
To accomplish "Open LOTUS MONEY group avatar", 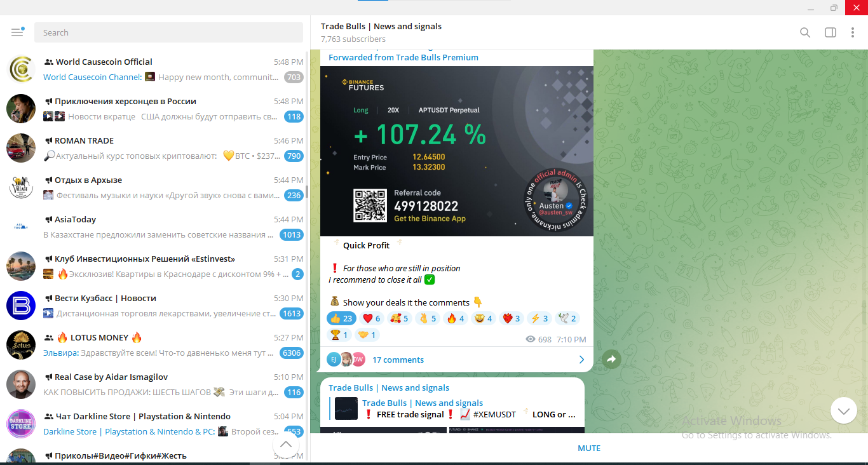I will point(21,345).
